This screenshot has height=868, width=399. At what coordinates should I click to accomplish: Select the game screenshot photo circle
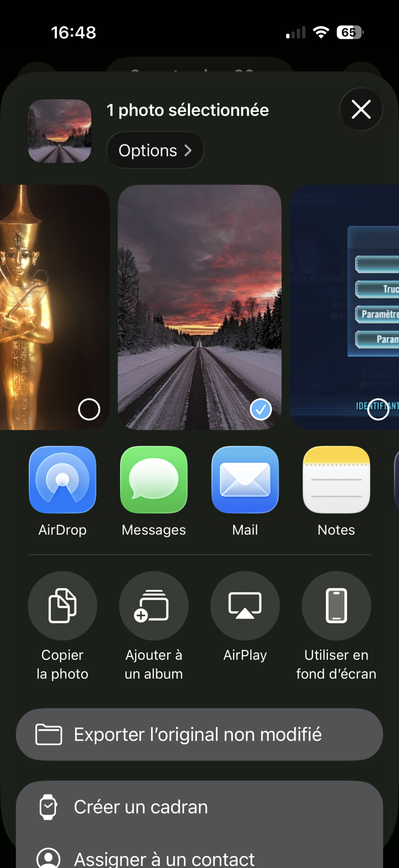[378, 409]
